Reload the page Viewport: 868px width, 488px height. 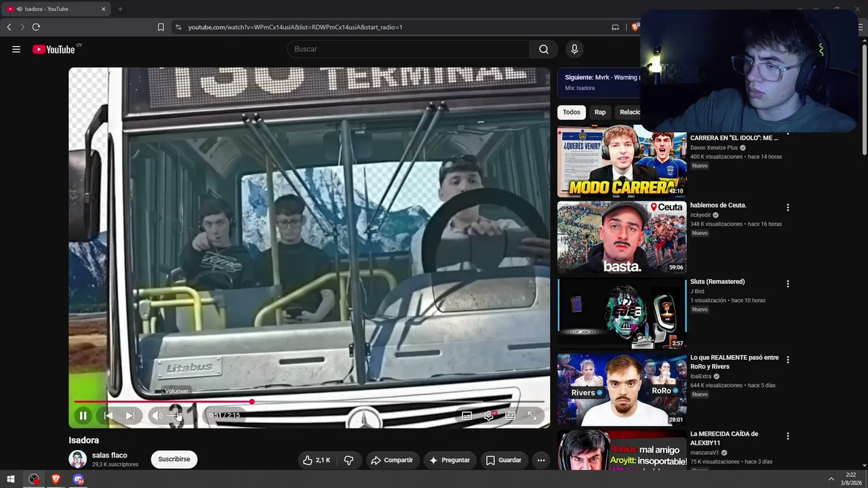(36, 27)
